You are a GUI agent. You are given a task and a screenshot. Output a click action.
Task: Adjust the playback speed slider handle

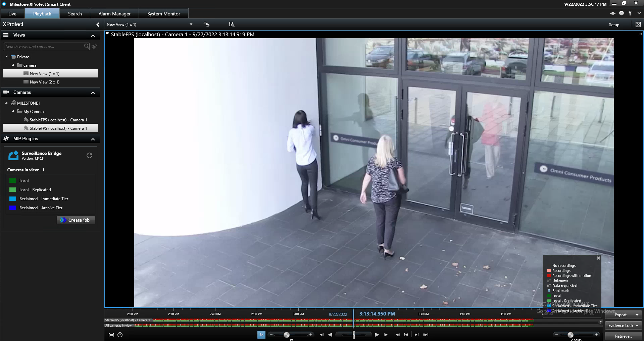(287, 335)
